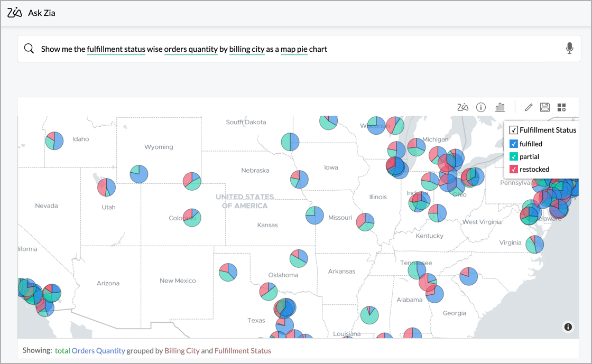Click the Billing City link in summary
Viewport: 592px width, 364px height.
(x=182, y=351)
